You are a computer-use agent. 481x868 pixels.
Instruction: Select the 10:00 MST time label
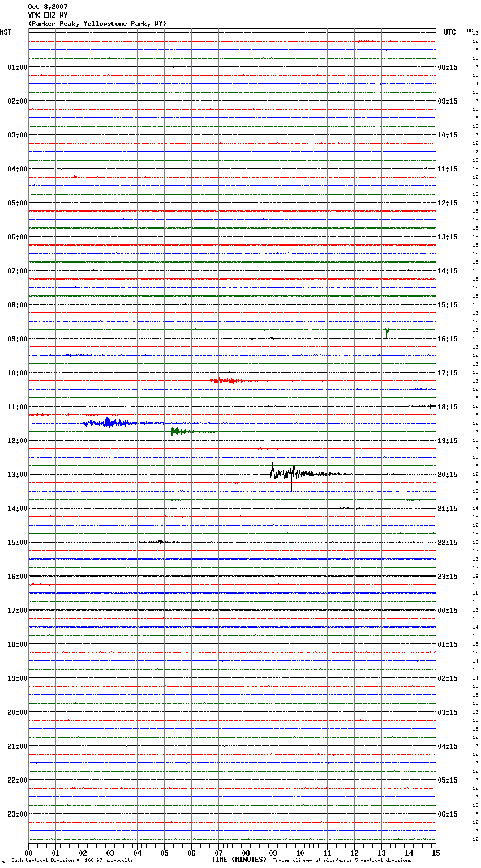[x=18, y=373]
